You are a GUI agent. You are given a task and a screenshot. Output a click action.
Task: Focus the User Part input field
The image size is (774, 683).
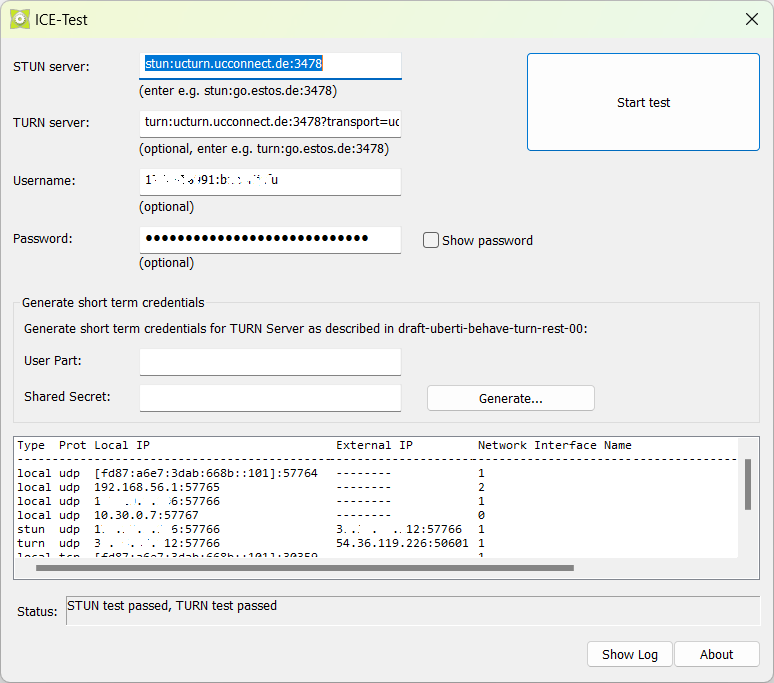(270, 362)
